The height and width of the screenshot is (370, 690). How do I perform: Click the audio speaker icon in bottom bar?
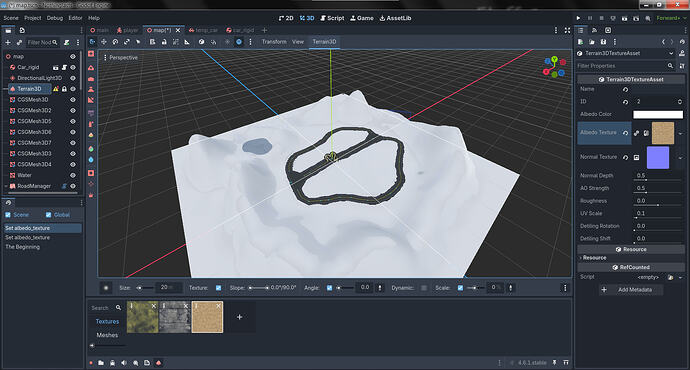[124, 363]
